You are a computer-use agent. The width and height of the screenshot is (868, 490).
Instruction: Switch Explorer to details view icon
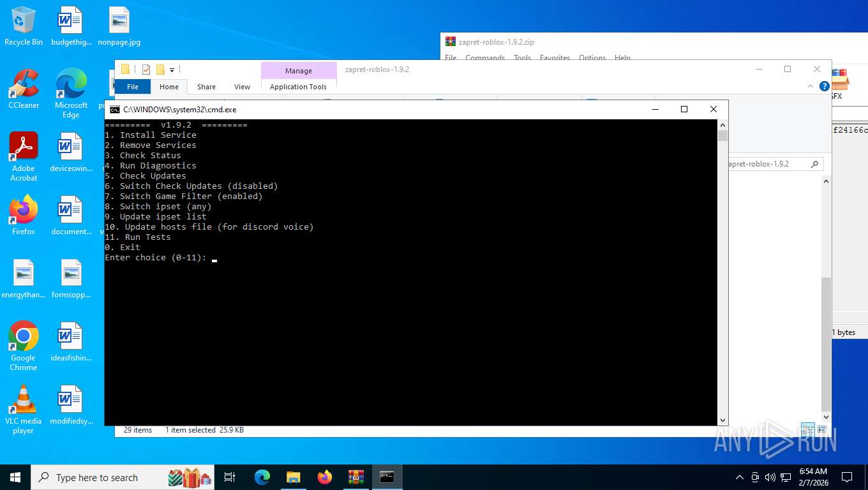807,430
